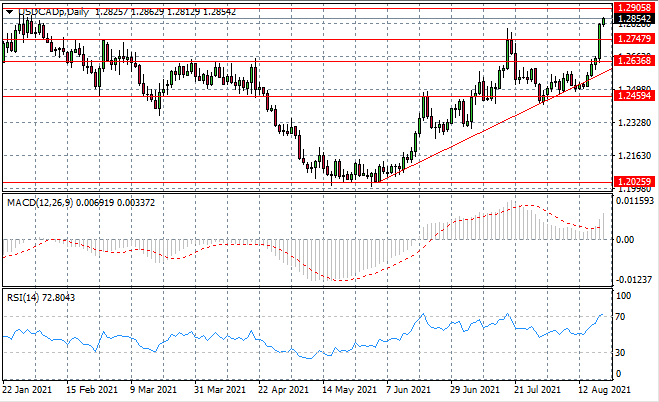The image size is (659, 402).
Task: Click the 70 level on RSI scale
Action: [x=622, y=317]
